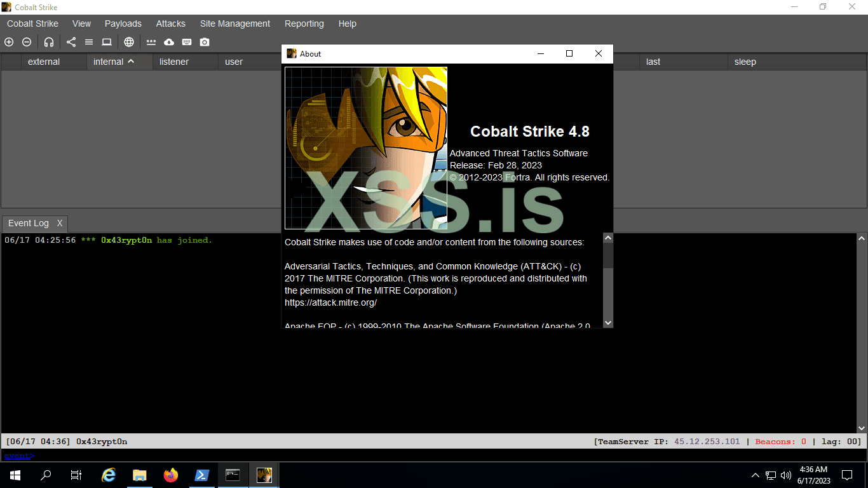Maximize the About dialog
The width and height of the screenshot is (868, 488).
coord(569,54)
